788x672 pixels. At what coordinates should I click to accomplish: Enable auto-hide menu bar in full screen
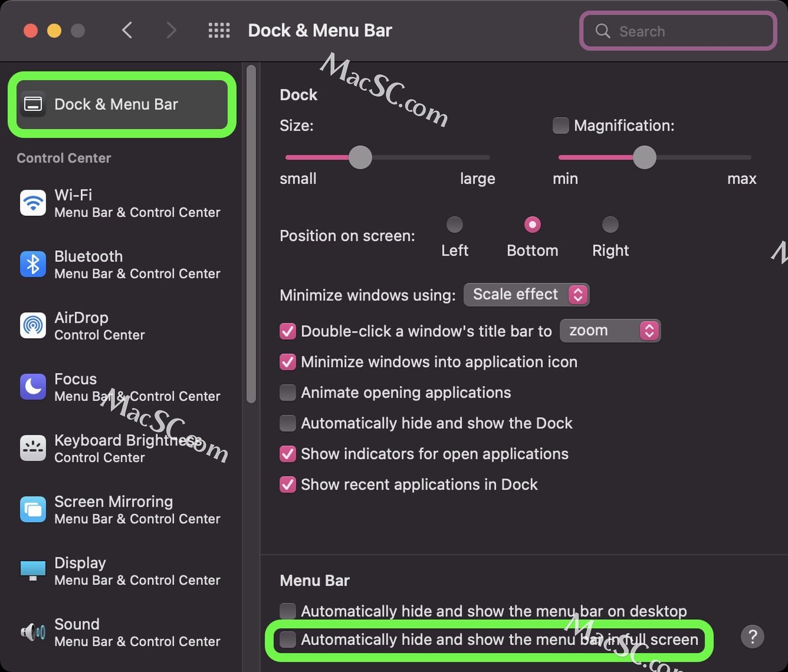pyautogui.click(x=288, y=640)
